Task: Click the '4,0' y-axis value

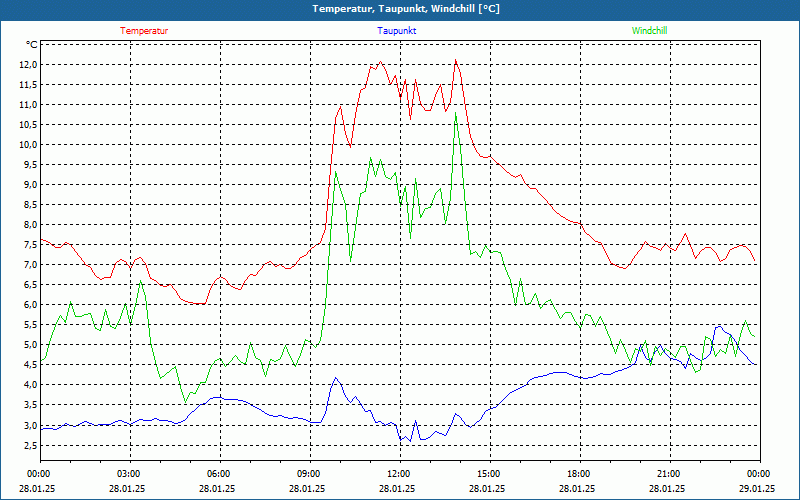Action: pyautogui.click(x=30, y=385)
